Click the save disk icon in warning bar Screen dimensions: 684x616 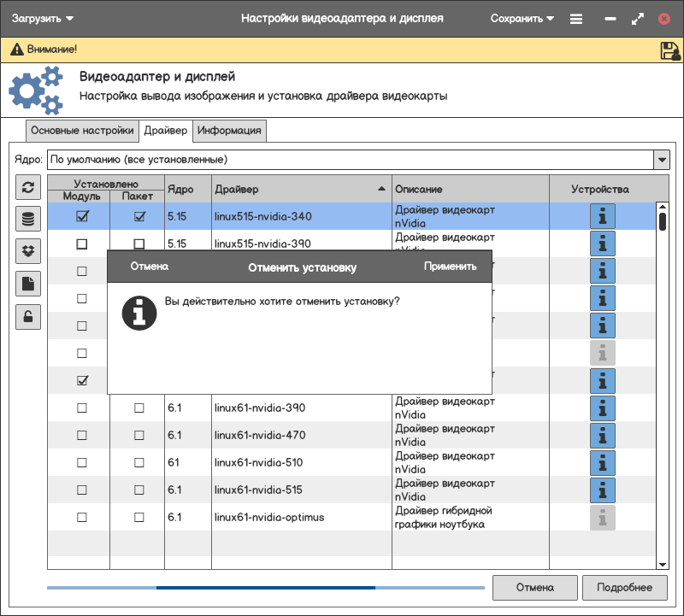(669, 50)
